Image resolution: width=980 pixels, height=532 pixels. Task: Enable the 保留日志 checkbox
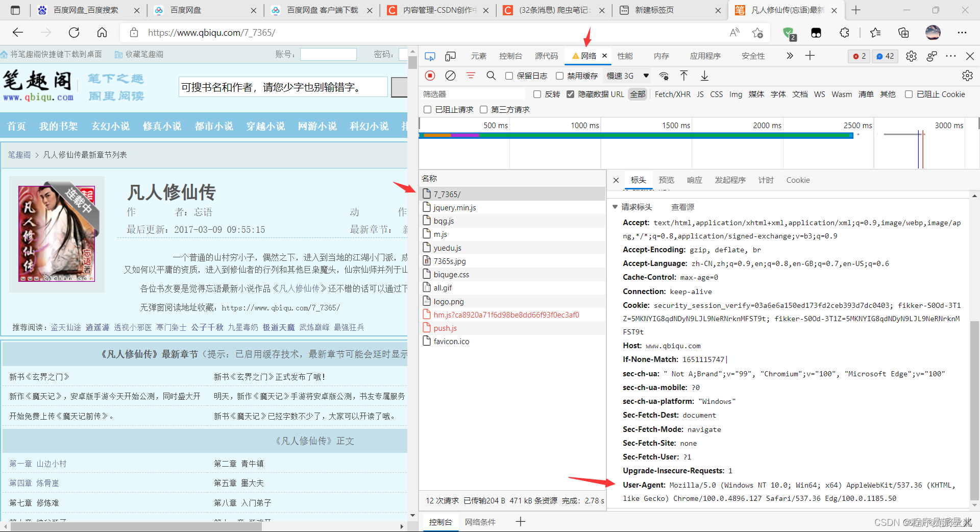tap(509, 76)
